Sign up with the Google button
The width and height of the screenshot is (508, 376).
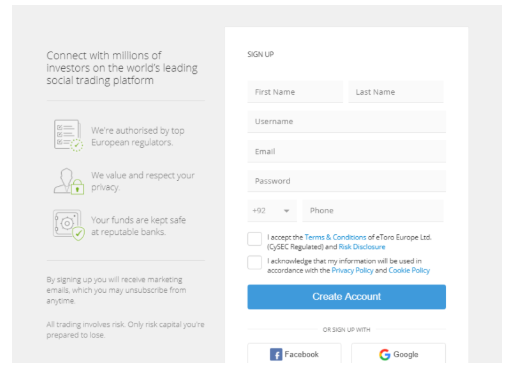pos(398,353)
